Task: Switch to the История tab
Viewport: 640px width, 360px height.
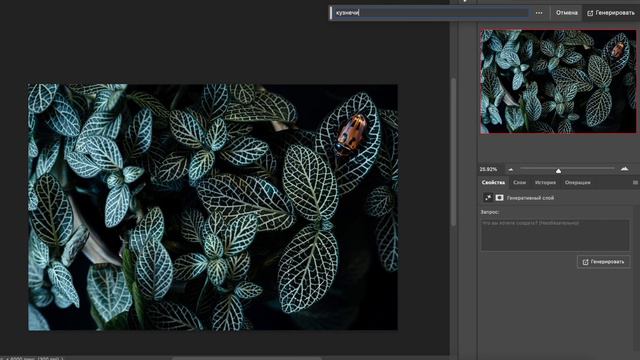Action: coord(545,182)
